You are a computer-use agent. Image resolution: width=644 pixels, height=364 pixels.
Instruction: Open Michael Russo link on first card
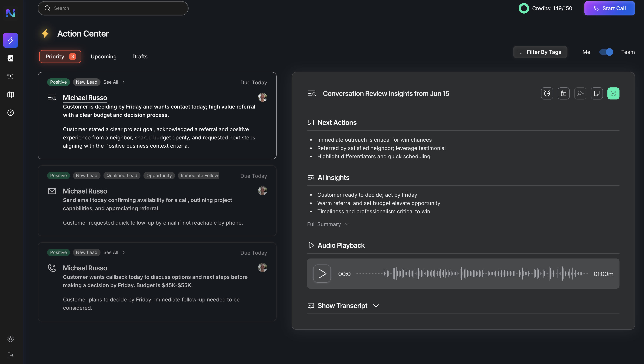point(85,98)
